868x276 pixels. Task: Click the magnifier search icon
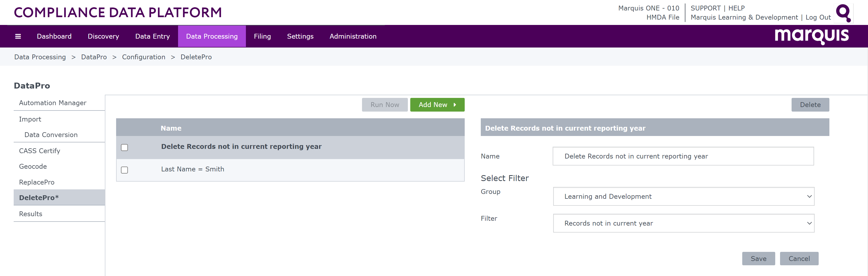point(843,13)
